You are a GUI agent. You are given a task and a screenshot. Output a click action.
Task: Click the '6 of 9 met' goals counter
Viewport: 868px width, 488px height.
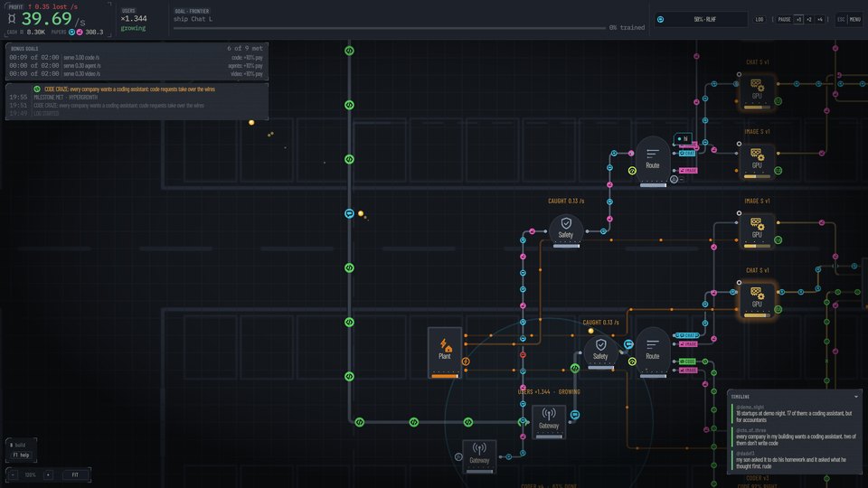click(x=245, y=49)
